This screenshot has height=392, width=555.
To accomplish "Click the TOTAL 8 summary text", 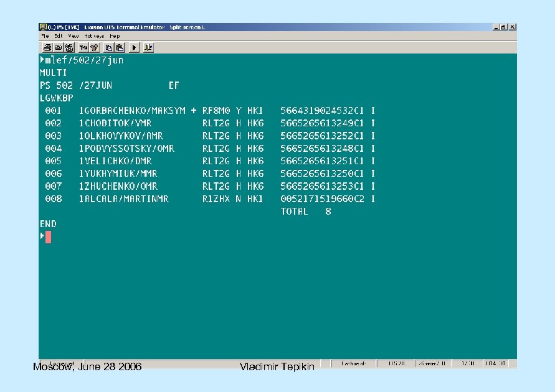I will [306, 212].
